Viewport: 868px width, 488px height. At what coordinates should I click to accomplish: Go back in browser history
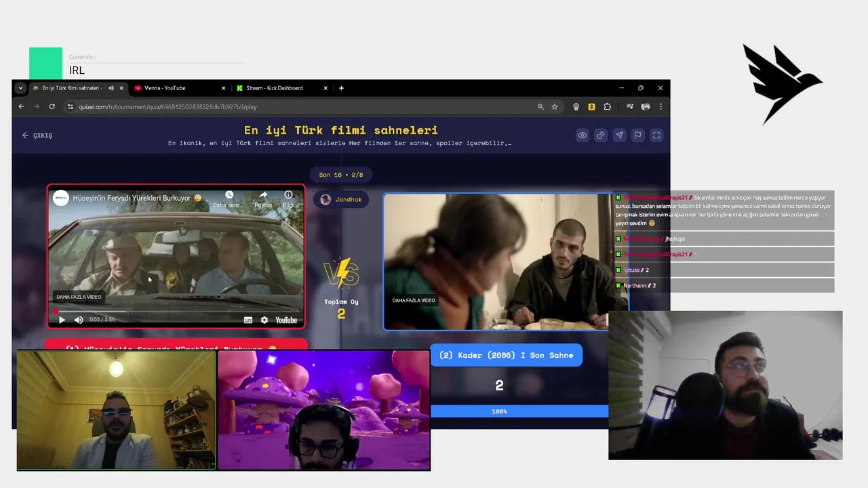tap(21, 106)
